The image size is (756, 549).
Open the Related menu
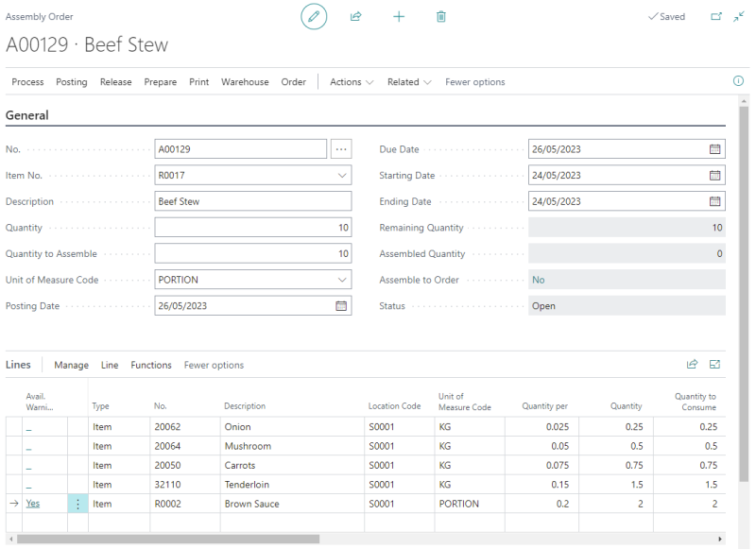coord(405,82)
